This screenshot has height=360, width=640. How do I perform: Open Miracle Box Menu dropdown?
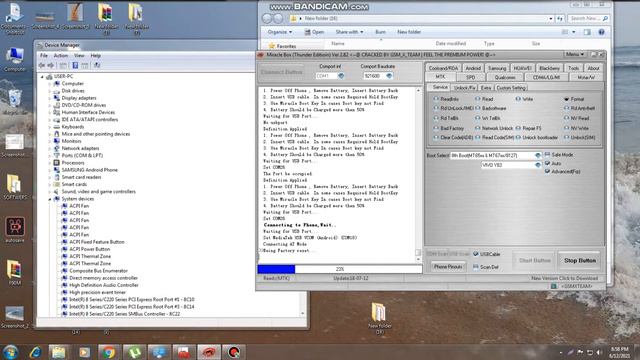pos(575,54)
